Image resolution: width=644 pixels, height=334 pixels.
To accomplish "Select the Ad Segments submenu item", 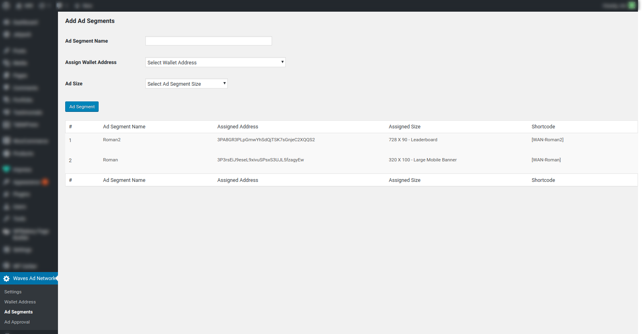I will (x=19, y=312).
